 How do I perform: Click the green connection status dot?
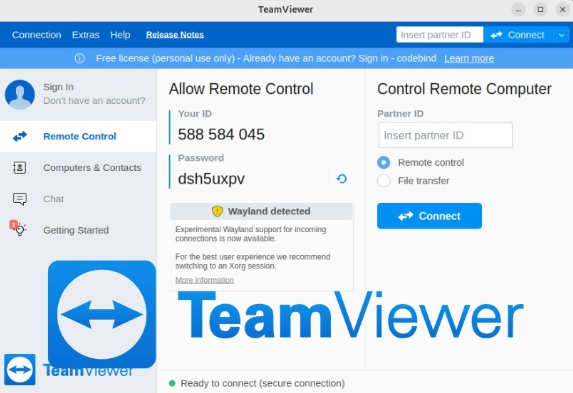172,383
